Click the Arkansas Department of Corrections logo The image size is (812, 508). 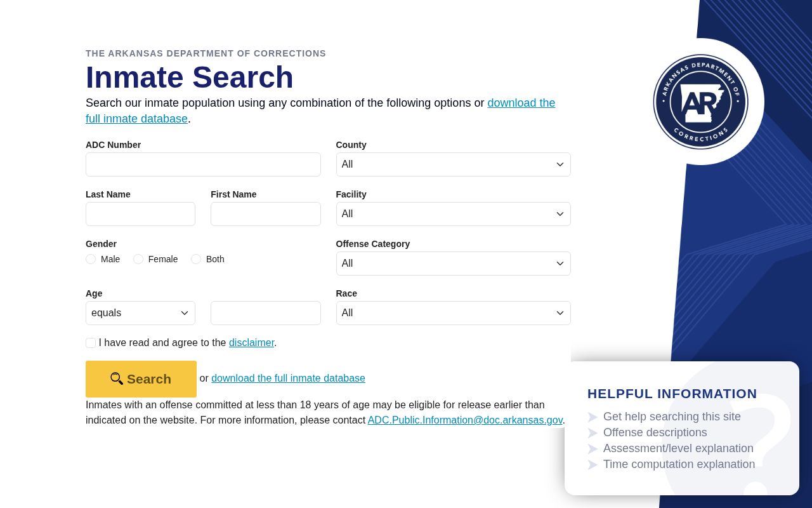701,102
